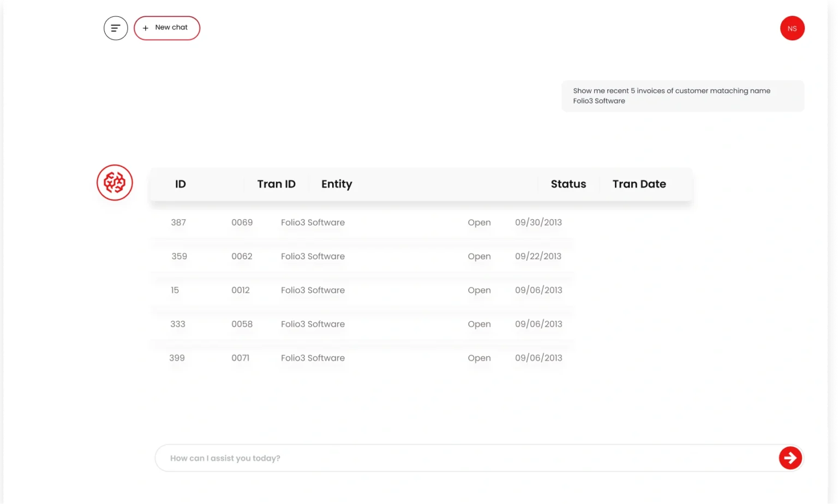Click the 09/06/2013 date in row 0071
Viewport: 838px width, 504px height.
point(538,358)
